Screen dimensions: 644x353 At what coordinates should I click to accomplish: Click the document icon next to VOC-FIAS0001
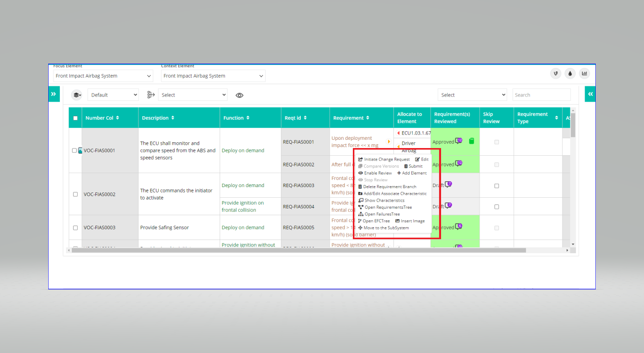tap(80, 150)
